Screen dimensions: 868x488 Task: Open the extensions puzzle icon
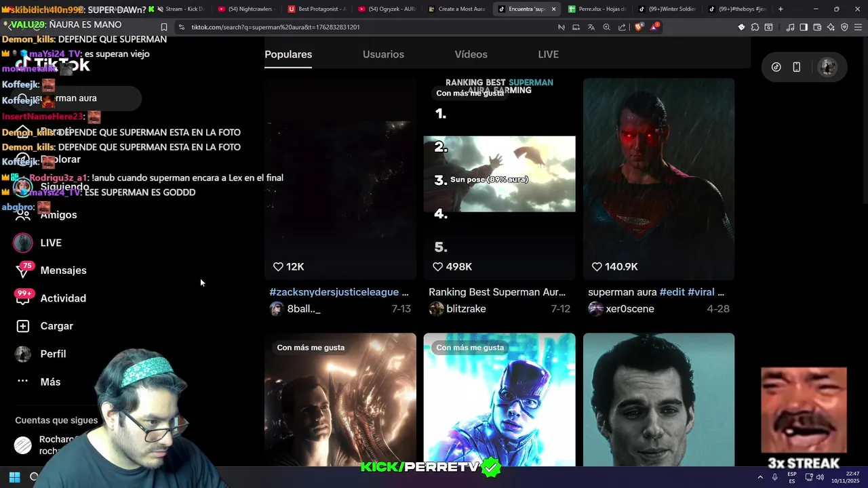pos(755,27)
